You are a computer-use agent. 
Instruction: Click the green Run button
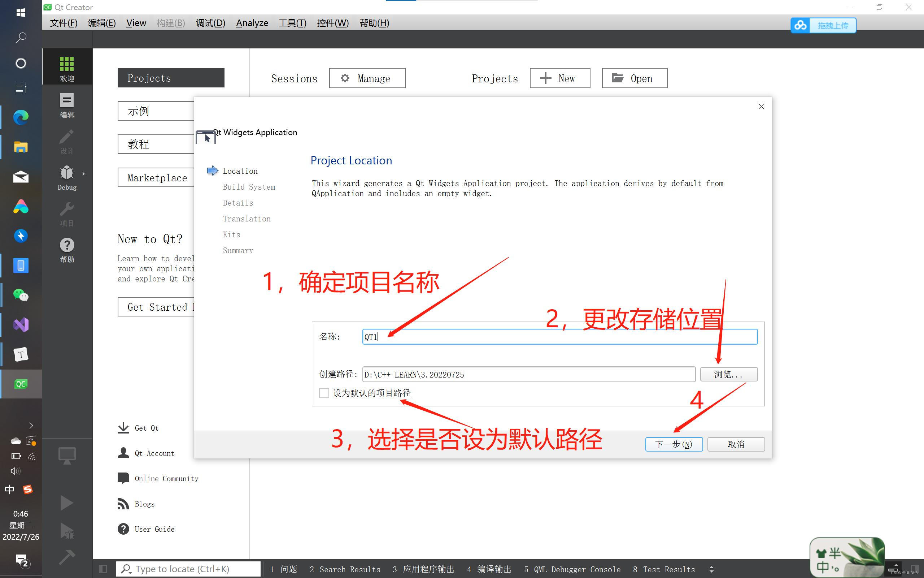tap(67, 503)
